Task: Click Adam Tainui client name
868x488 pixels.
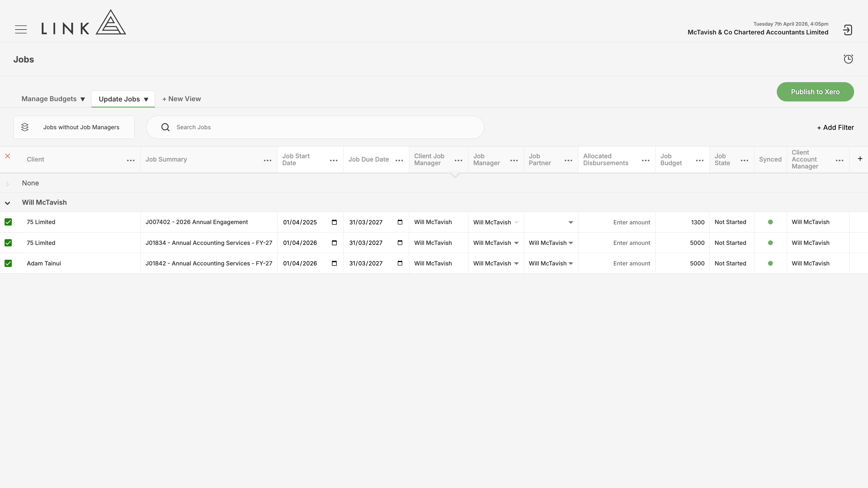Action: [44, 263]
